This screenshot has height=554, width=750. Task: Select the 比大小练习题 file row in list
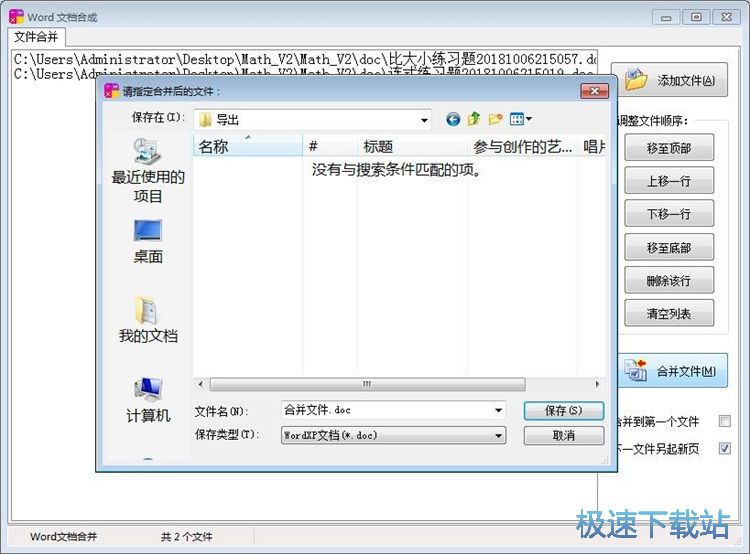pyautogui.click(x=305, y=59)
